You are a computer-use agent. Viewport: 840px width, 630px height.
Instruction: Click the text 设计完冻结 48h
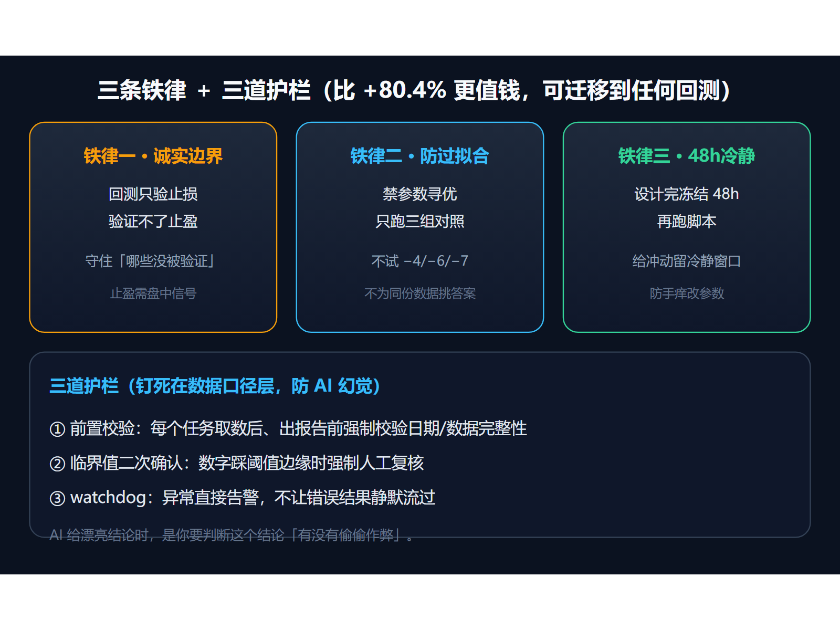coord(686,194)
